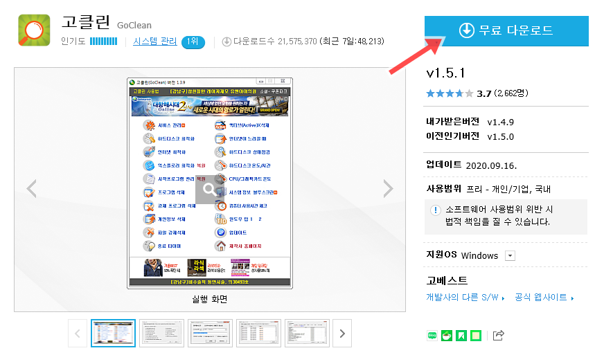Image resolution: width=604 pixels, height=364 pixels.
Task: Click the 무료 다운로드 button
Action: tap(506, 30)
